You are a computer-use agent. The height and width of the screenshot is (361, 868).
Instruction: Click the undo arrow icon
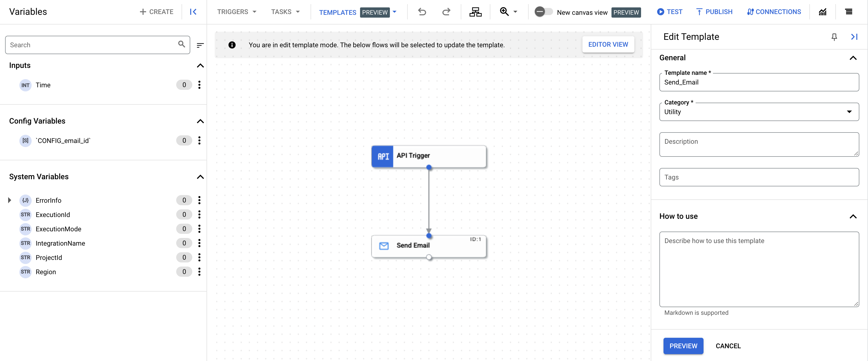[x=422, y=12]
